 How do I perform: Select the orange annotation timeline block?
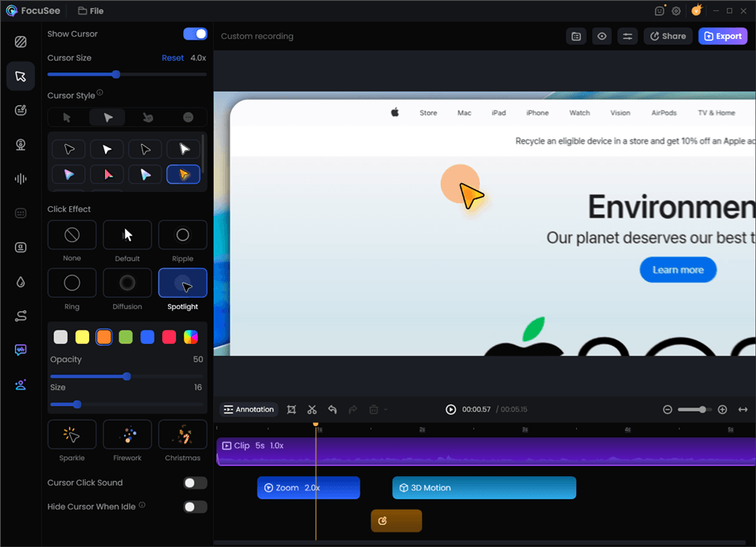[x=396, y=521]
